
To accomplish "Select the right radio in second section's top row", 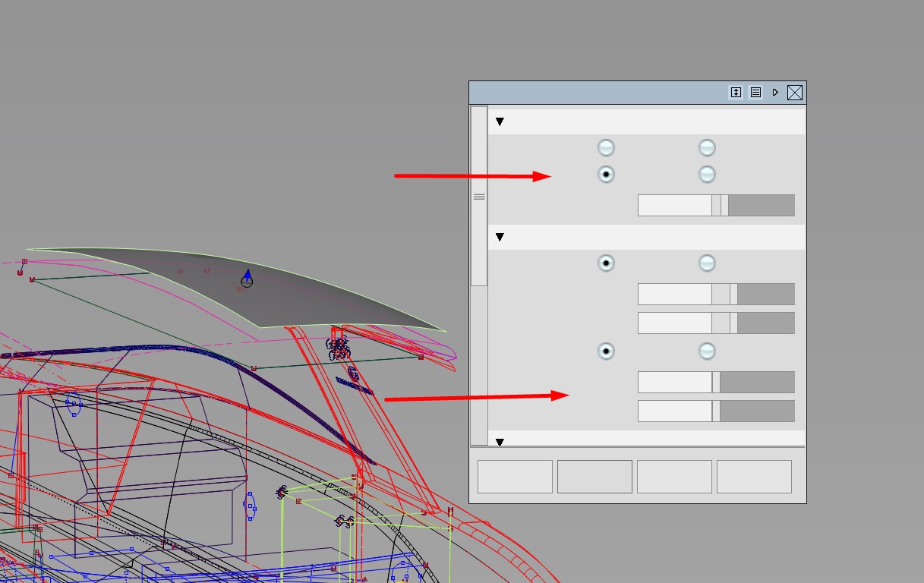I will pyautogui.click(x=707, y=263).
